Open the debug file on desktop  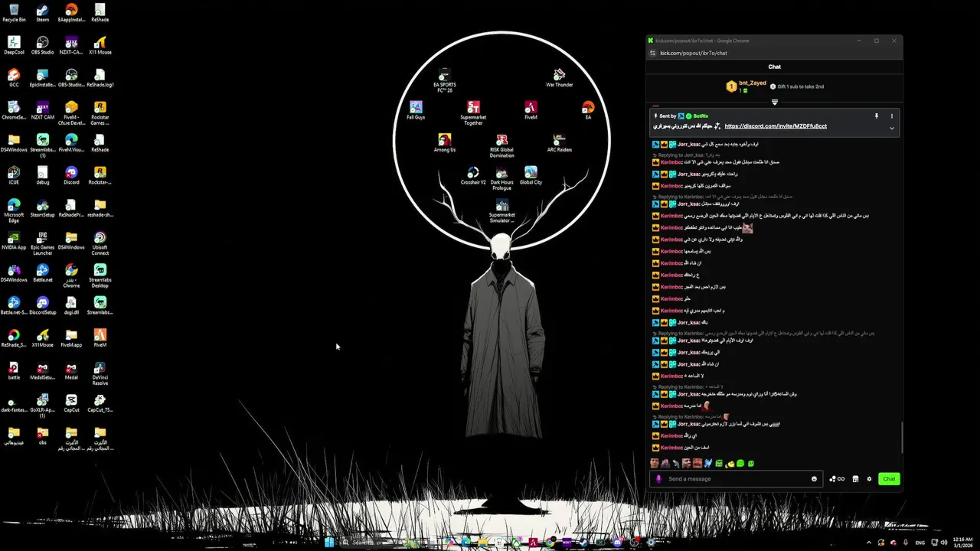coord(42,175)
